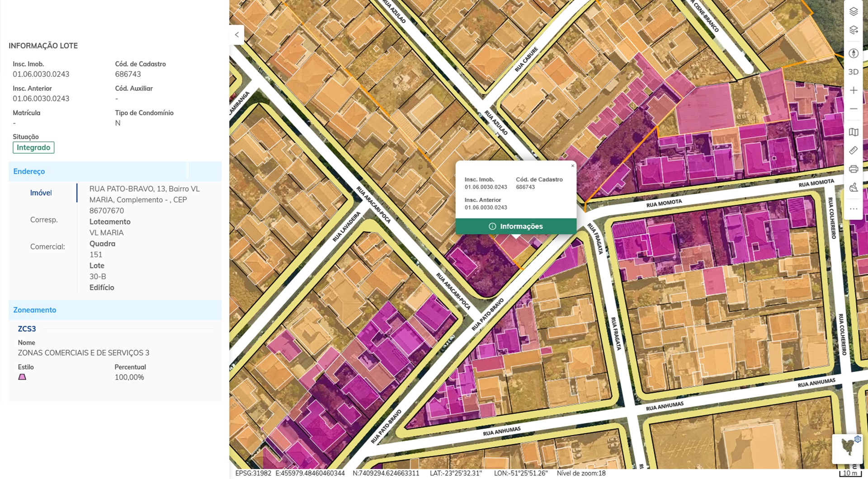The width and height of the screenshot is (868, 479).
Task: Select the Imóvel address tab
Action: click(x=41, y=193)
